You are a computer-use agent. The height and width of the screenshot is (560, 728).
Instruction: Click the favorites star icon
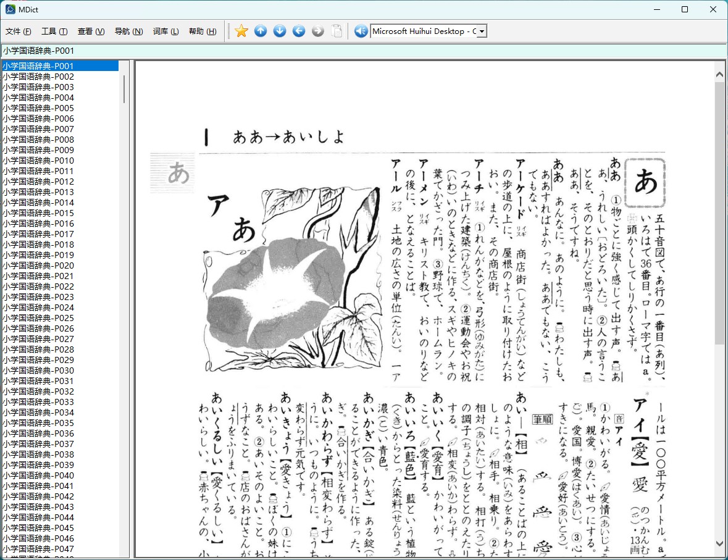click(241, 31)
